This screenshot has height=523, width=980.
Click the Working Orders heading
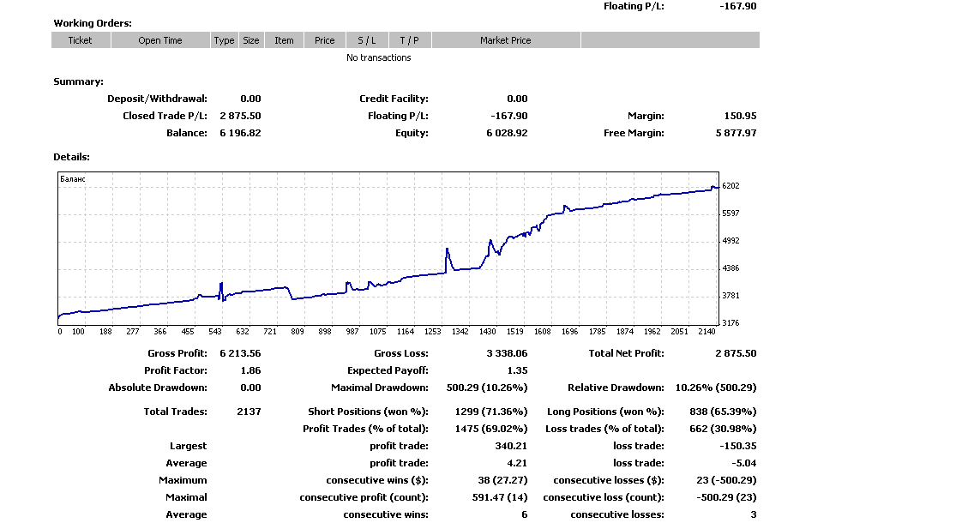pyautogui.click(x=93, y=23)
